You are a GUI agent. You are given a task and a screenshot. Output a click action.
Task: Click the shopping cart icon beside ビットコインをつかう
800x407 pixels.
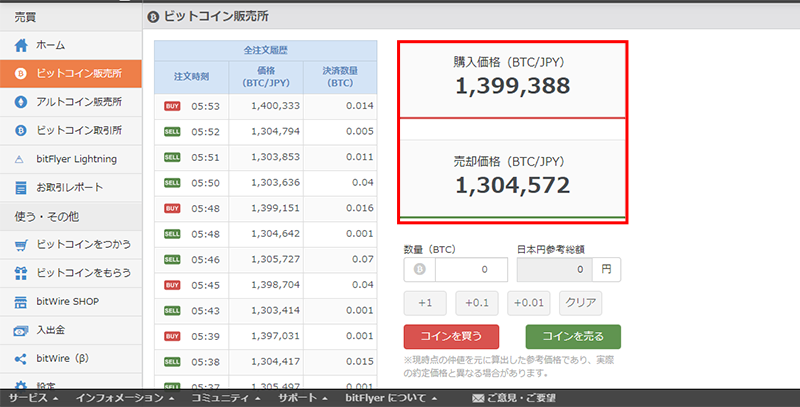pos(20,245)
